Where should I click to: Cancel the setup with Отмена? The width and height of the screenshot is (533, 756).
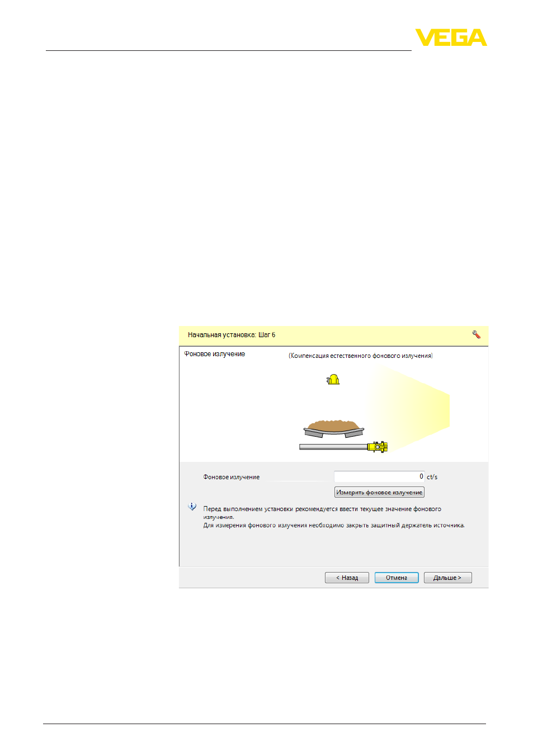[x=397, y=578]
